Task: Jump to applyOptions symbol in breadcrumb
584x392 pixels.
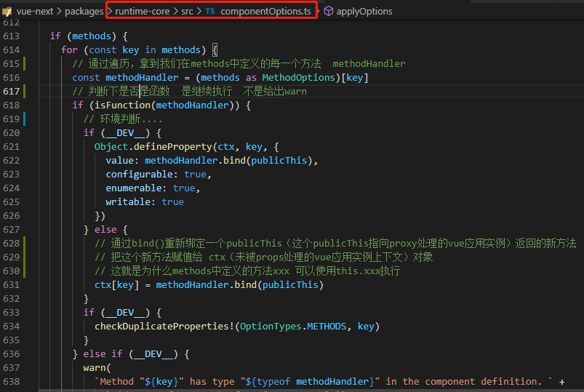Action: pos(364,11)
